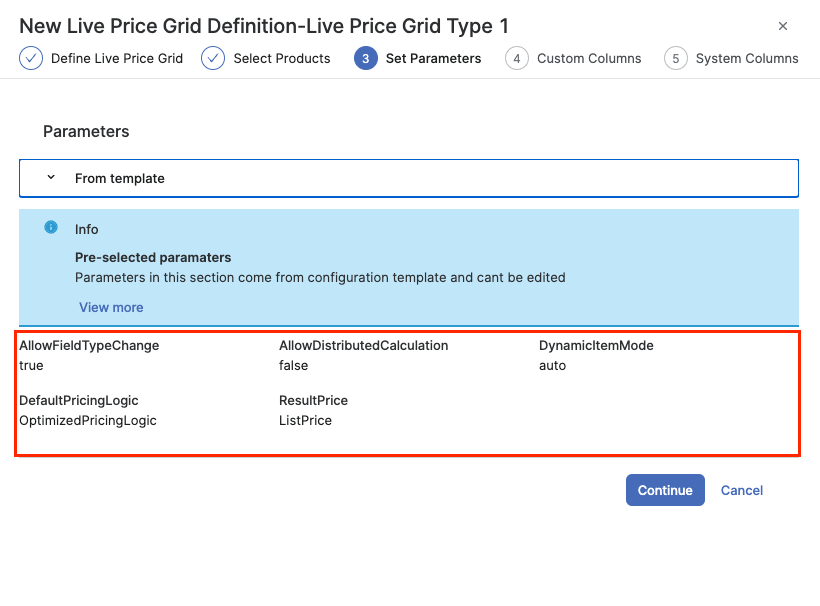Open the System Columns step
Image resolution: width=820 pixels, height=606 pixels.
pyautogui.click(x=747, y=59)
